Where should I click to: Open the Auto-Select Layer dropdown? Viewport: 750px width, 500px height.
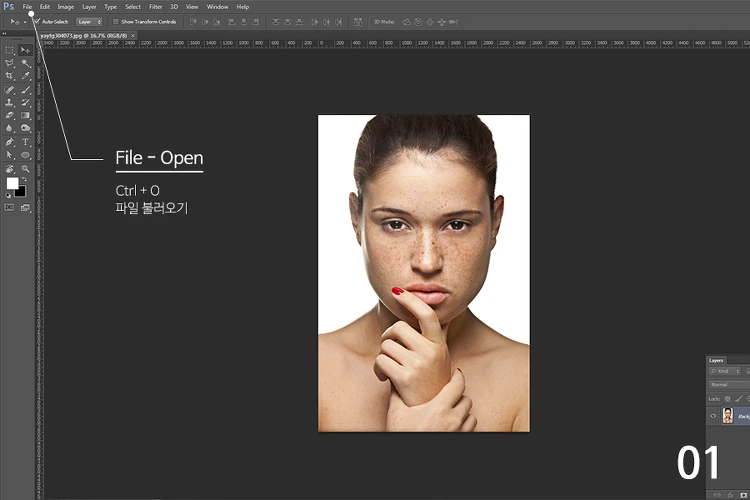click(x=90, y=21)
